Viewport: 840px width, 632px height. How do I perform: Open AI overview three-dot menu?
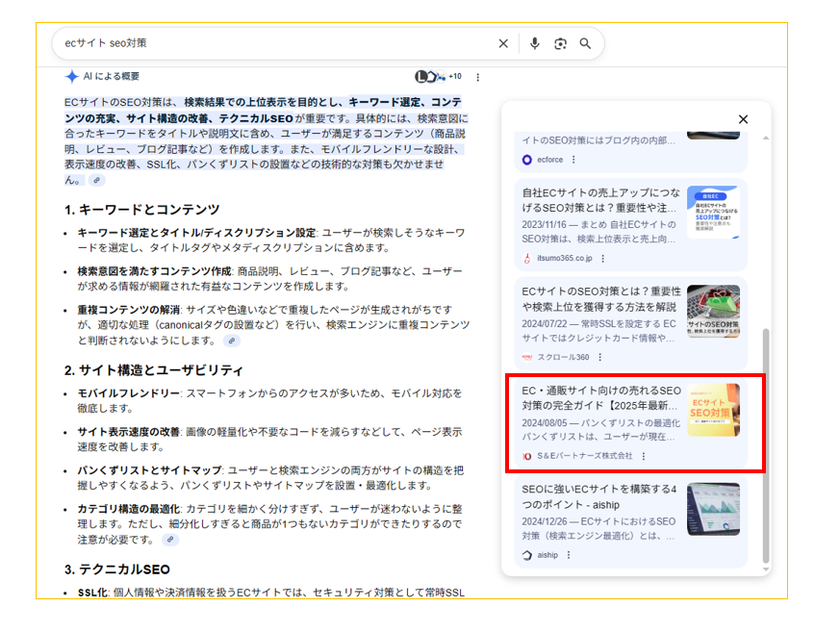477,77
